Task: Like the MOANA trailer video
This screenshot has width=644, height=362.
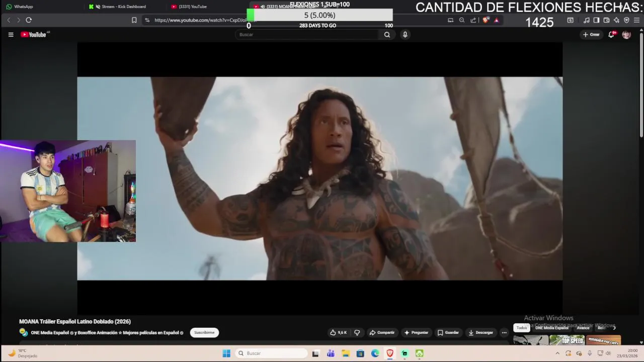Action: (339, 332)
